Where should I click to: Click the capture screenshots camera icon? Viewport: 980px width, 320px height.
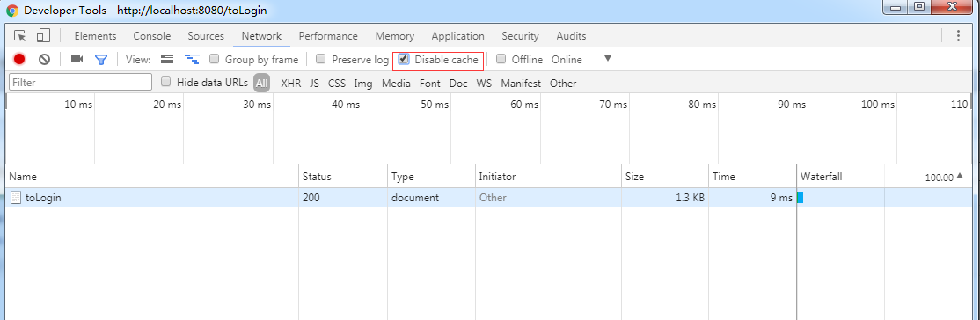77,60
